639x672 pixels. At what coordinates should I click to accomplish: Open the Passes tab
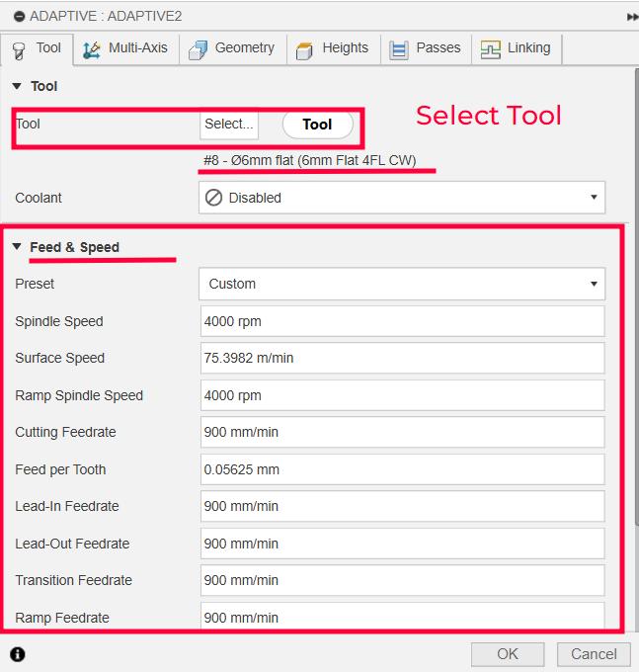click(x=426, y=49)
